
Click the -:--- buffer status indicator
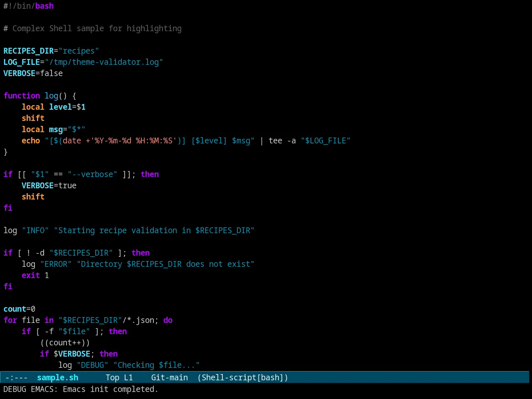[x=17, y=377]
